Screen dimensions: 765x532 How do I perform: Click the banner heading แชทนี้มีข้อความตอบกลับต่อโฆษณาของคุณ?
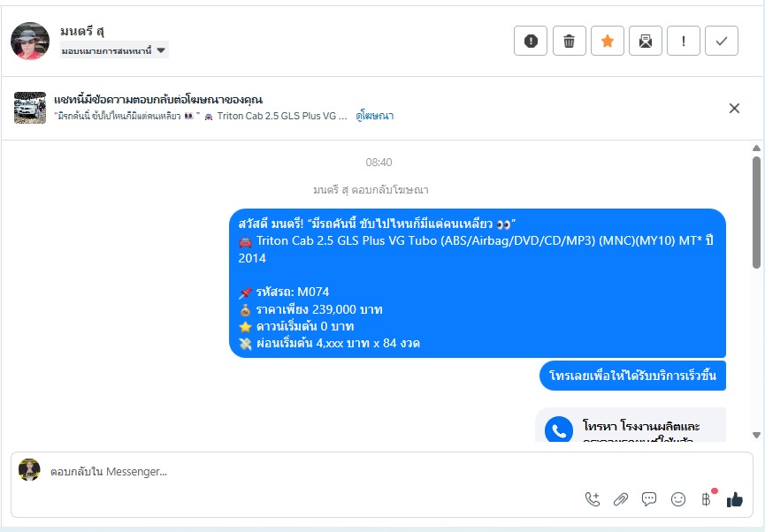tap(158, 100)
